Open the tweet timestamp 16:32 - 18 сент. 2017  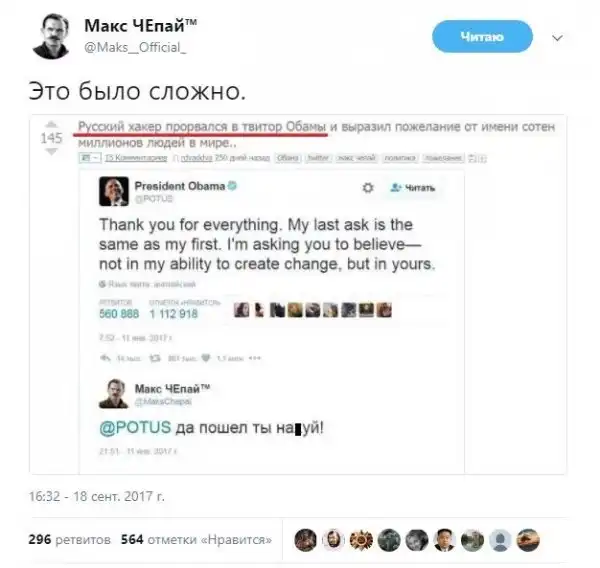pyautogui.click(x=97, y=496)
